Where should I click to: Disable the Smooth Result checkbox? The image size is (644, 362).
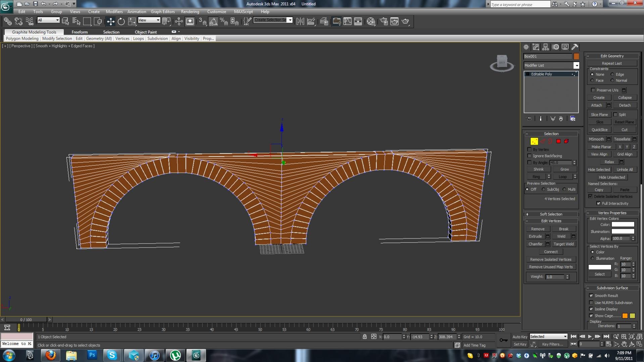[591, 295]
